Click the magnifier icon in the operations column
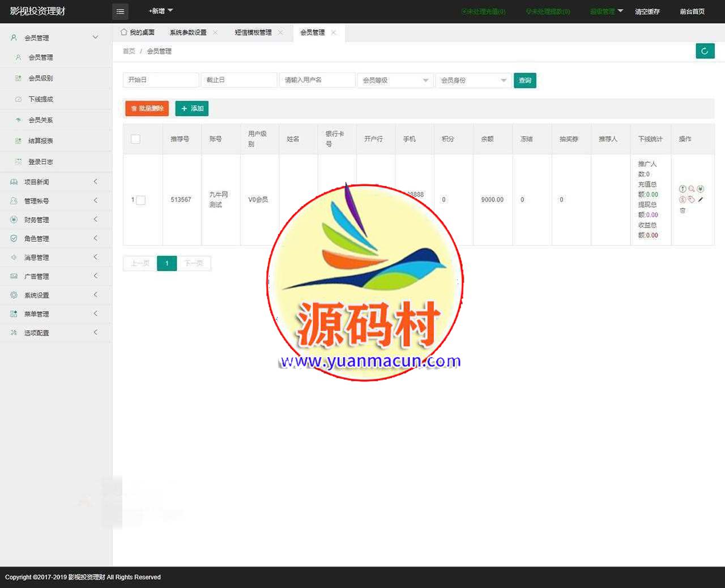 (x=692, y=189)
